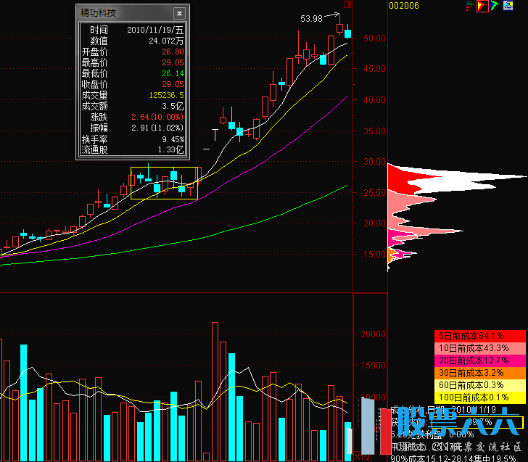Select the horizontal-bar chip distribution icon

(x=470, y=6)
